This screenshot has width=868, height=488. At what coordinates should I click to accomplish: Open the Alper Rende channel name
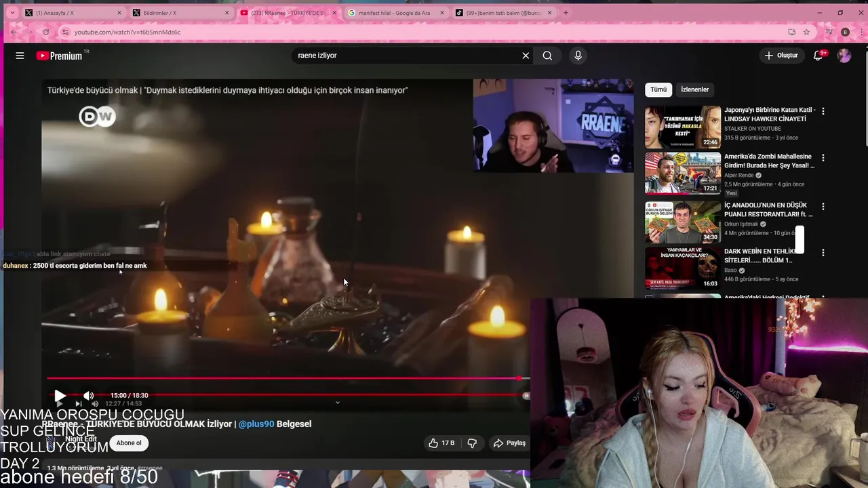[x=738, y=176]
